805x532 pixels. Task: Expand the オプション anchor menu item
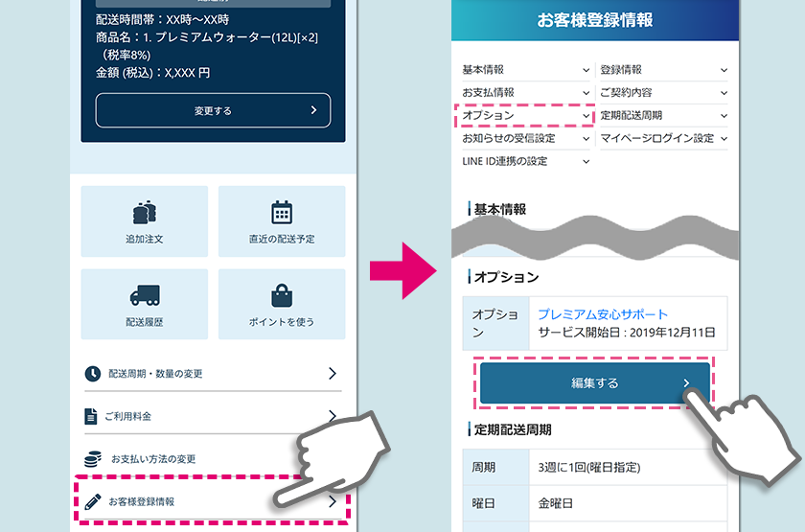[525, 115]
